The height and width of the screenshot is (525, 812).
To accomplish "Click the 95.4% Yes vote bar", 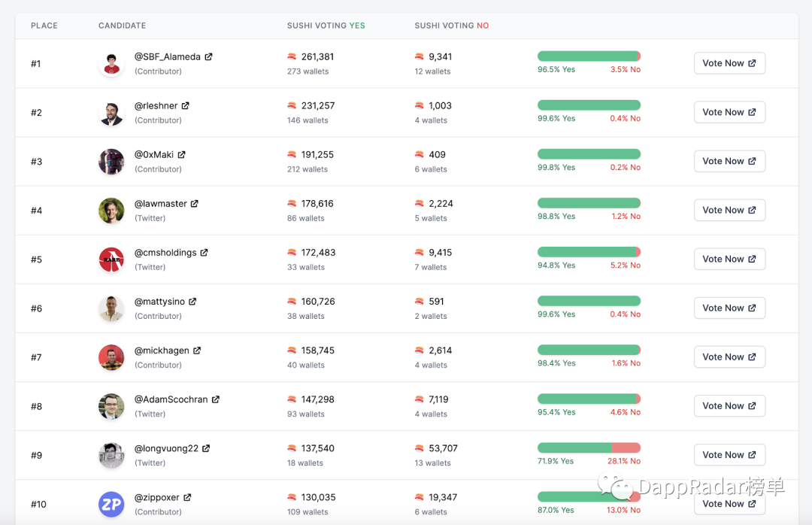I will 589,399.
